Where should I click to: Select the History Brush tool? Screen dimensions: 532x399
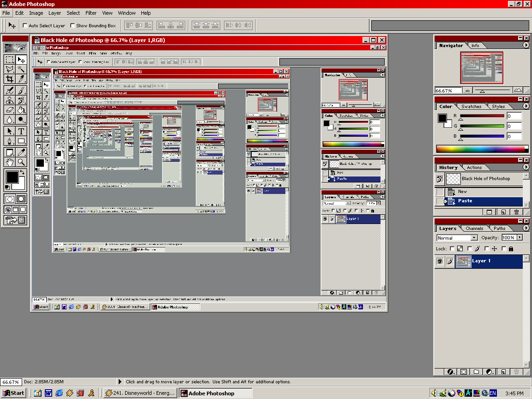(21, 100)
